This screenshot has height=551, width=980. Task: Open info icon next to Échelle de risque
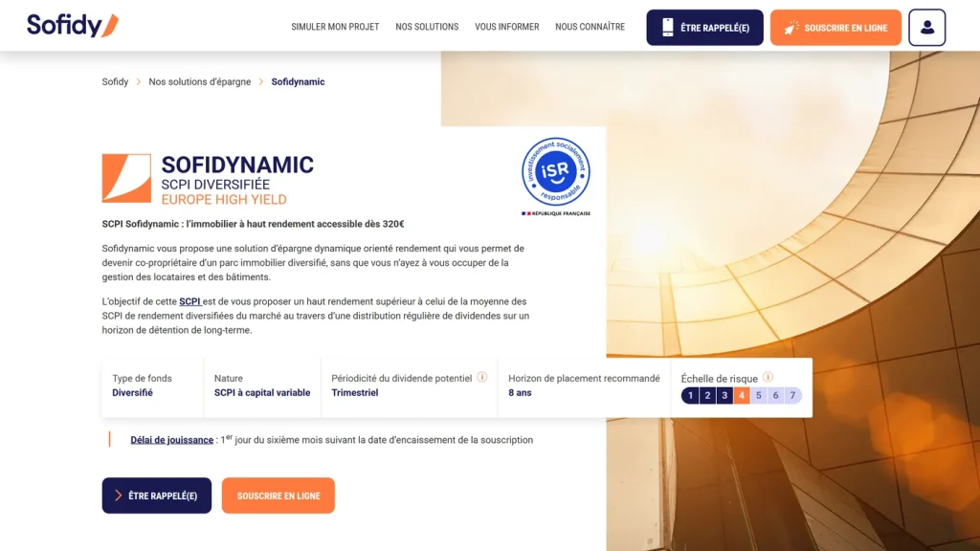pos(768,377)
